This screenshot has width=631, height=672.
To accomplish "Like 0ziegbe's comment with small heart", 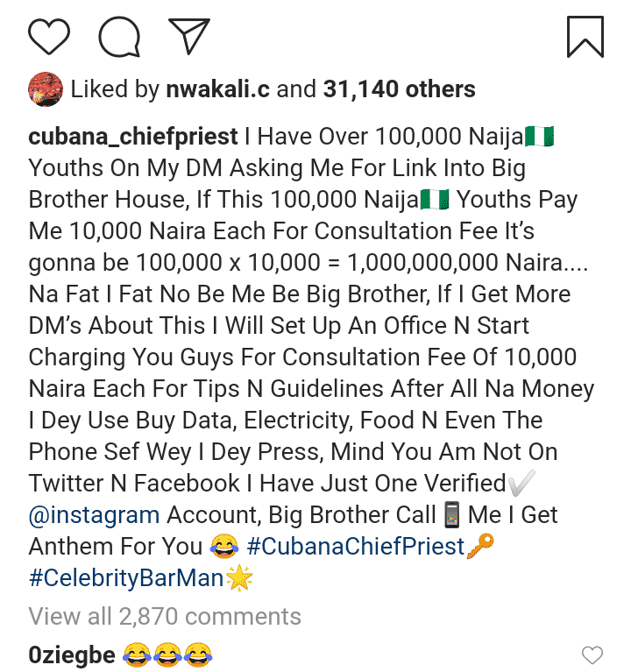I will click(x=593, y=654).
